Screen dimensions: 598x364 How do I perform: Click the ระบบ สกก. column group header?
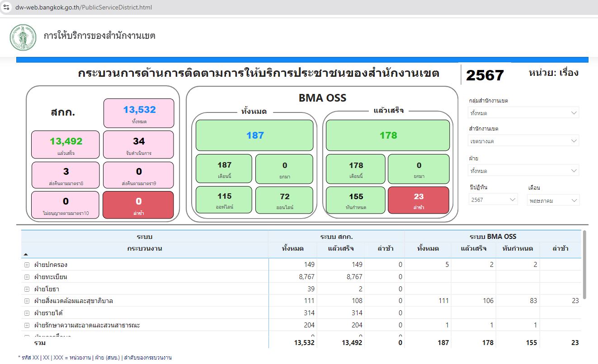[336, 237]
